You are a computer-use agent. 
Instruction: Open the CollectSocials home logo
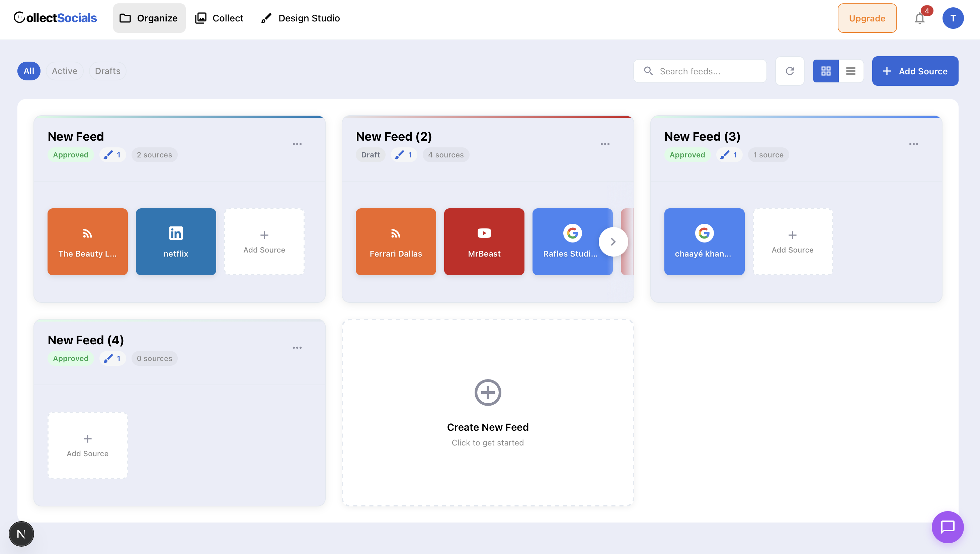coord(55,17)
